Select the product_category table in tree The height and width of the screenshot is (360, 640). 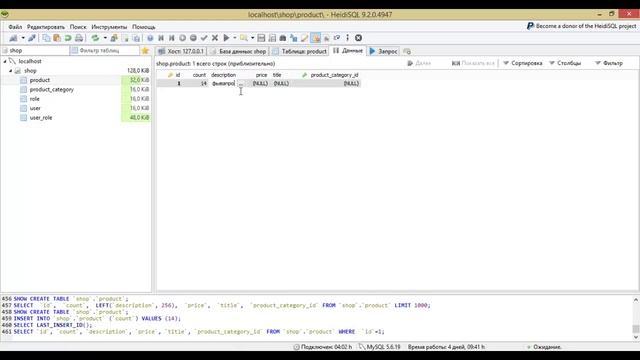pyautogui.click(x=51, y=89)
